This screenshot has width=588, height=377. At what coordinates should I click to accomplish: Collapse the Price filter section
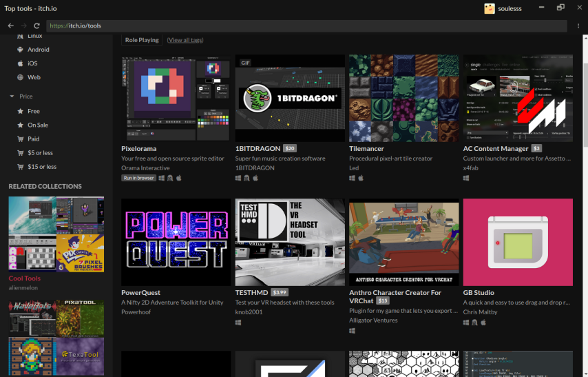(x=21, y=96)
